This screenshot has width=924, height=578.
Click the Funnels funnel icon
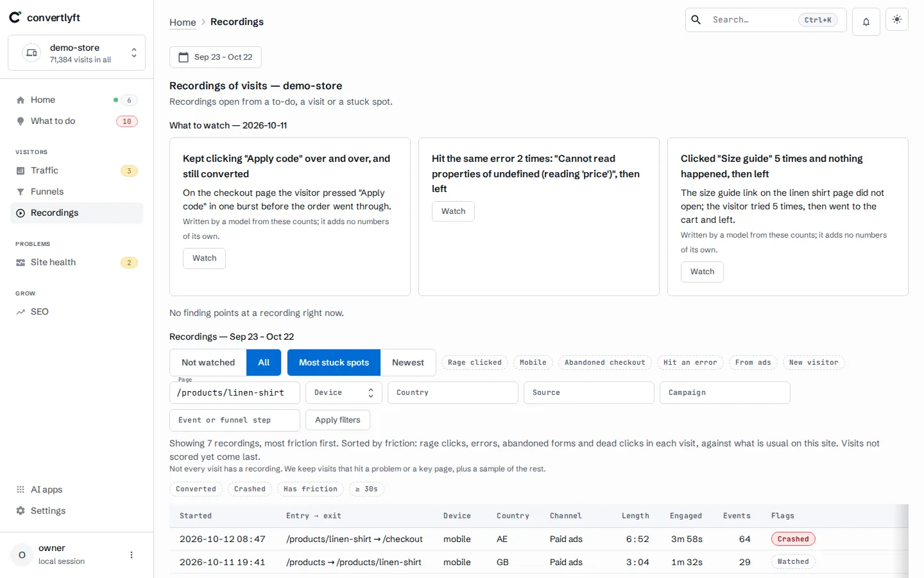21,192
